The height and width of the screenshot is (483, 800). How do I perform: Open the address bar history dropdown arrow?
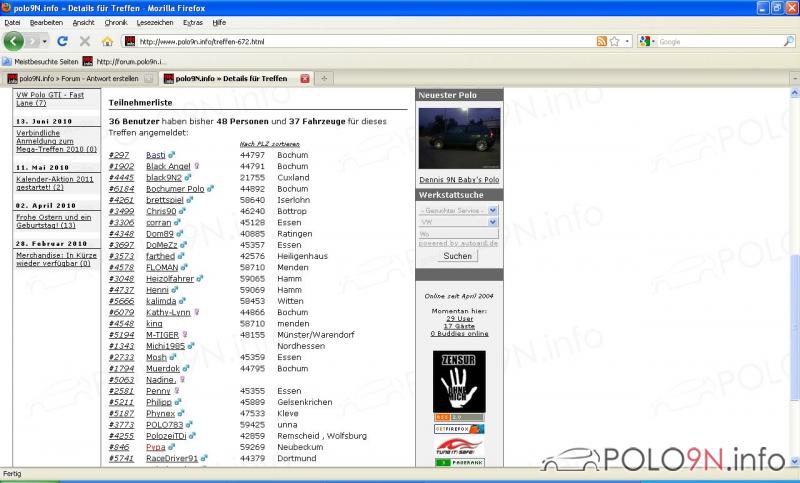tap(627, 41)
